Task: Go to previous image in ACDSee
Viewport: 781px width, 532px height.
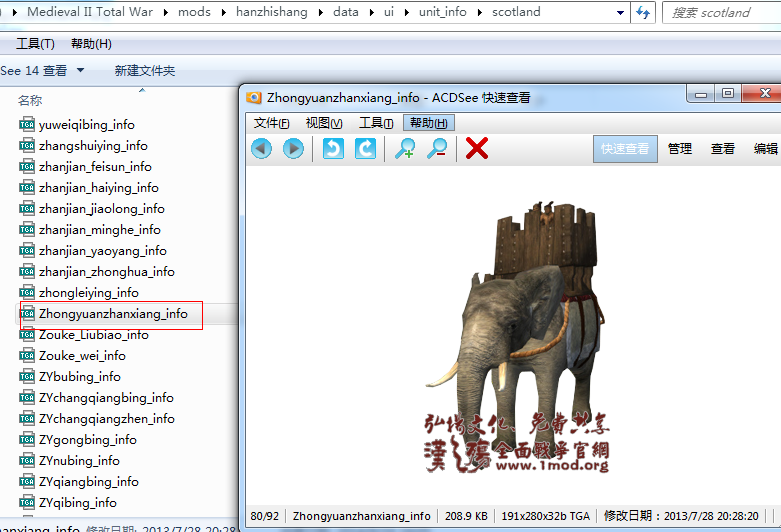Action: [x=261, y=148]
